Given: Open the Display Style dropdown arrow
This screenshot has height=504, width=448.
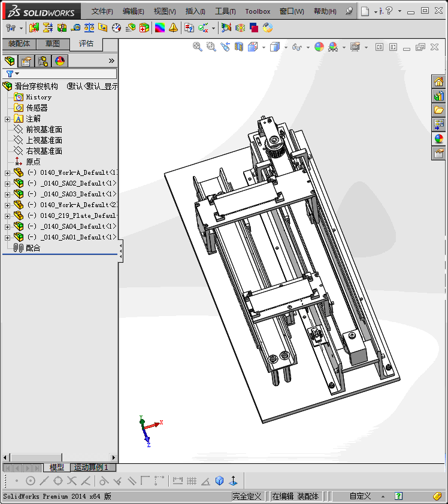Looking at the screenshot, I should (286, 47).
